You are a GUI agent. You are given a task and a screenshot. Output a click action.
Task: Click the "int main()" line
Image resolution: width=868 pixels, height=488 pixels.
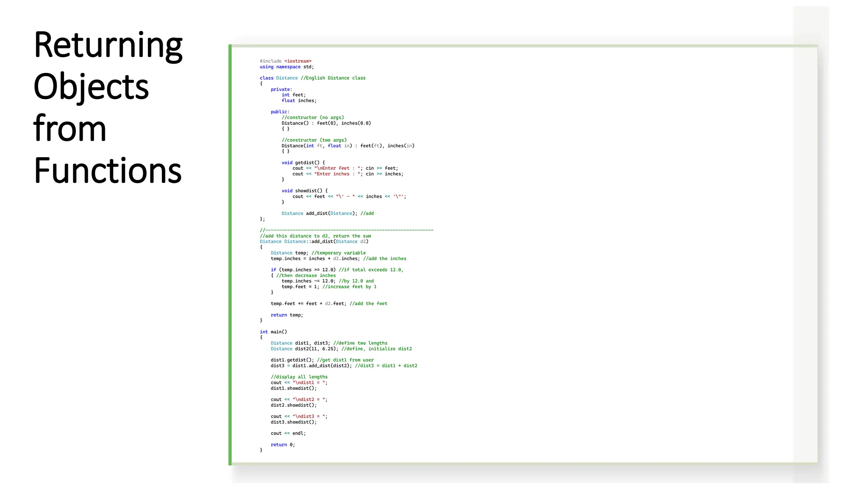click(273, 332)
